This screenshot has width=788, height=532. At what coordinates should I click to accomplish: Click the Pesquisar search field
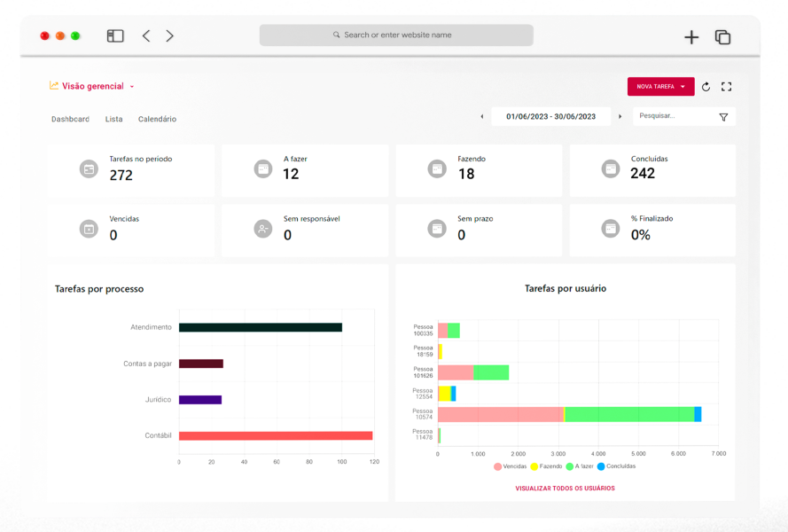pyautogui.click(x=674, y=116)
